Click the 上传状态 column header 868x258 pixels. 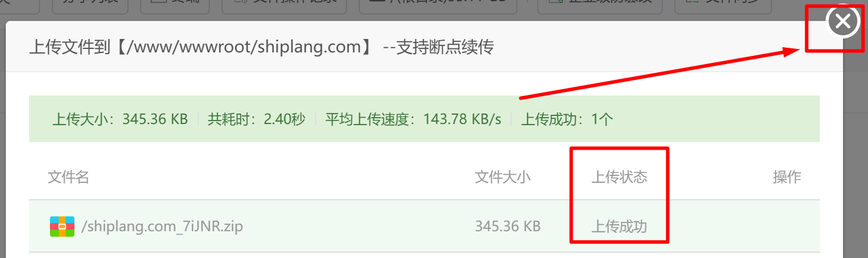(619, 177)
